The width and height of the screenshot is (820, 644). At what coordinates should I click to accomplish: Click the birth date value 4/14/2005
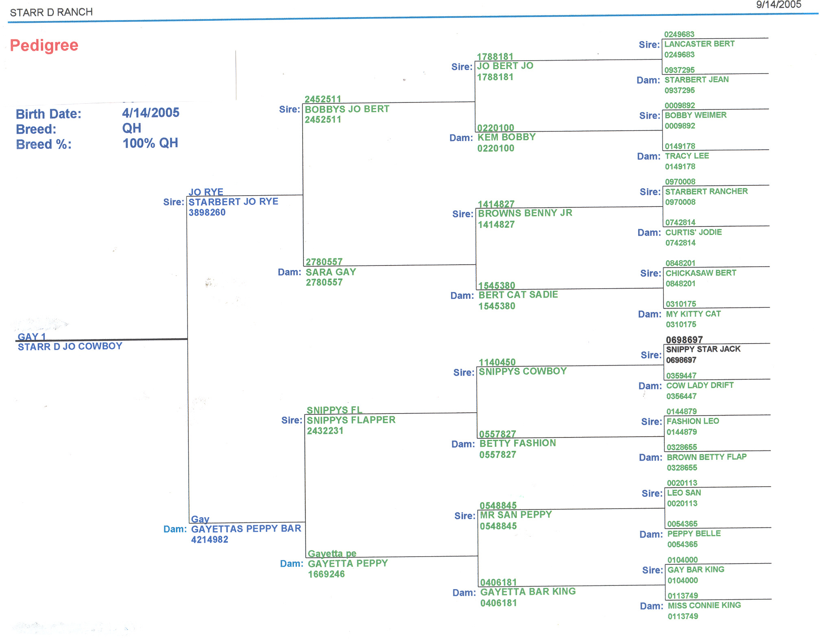150,113
